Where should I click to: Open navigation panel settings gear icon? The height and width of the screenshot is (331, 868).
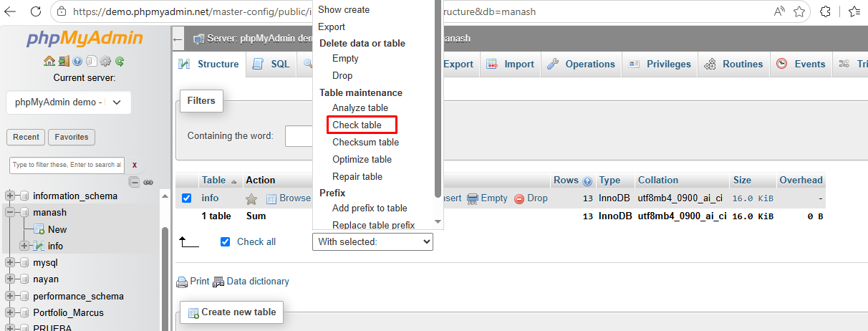[x=105, y=62]
